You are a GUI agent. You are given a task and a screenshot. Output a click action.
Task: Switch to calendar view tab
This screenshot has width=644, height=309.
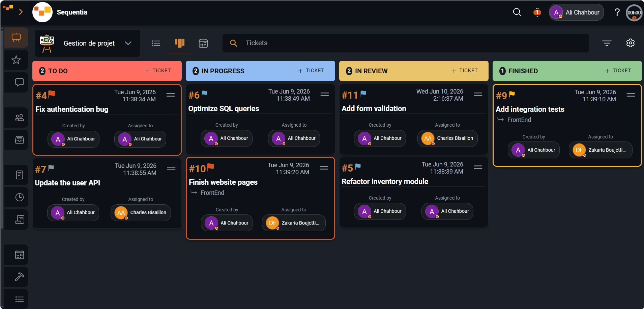click(x=203, y=43)
